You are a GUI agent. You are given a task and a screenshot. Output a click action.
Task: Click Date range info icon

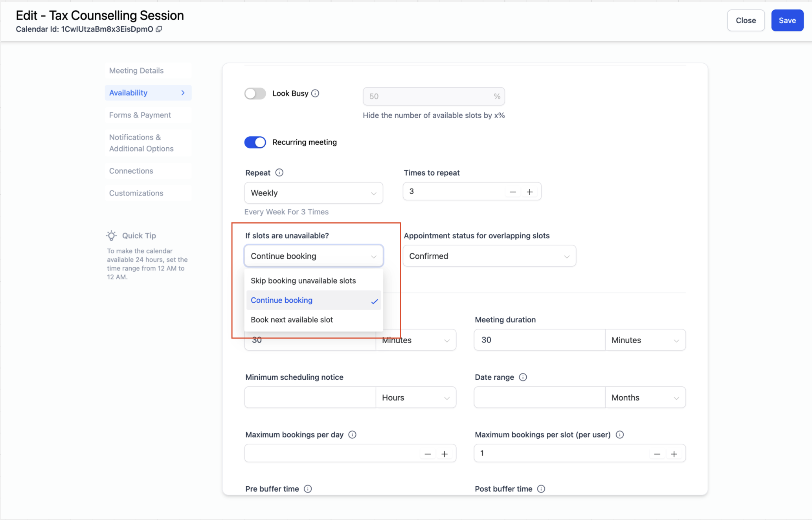tap(523, 377)
